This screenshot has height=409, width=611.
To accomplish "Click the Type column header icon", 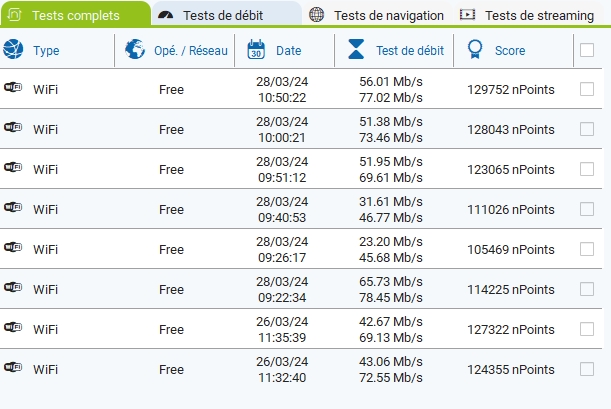I will coord(13,50).
